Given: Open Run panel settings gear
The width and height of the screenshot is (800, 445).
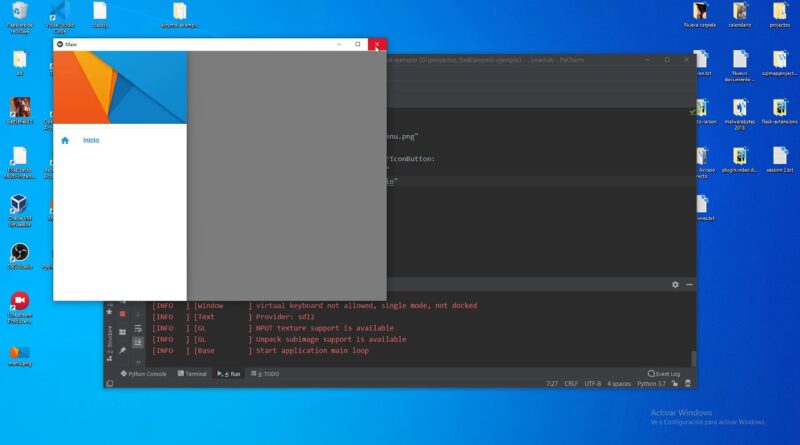Looking at the screenshot, I should coord(675,285).
